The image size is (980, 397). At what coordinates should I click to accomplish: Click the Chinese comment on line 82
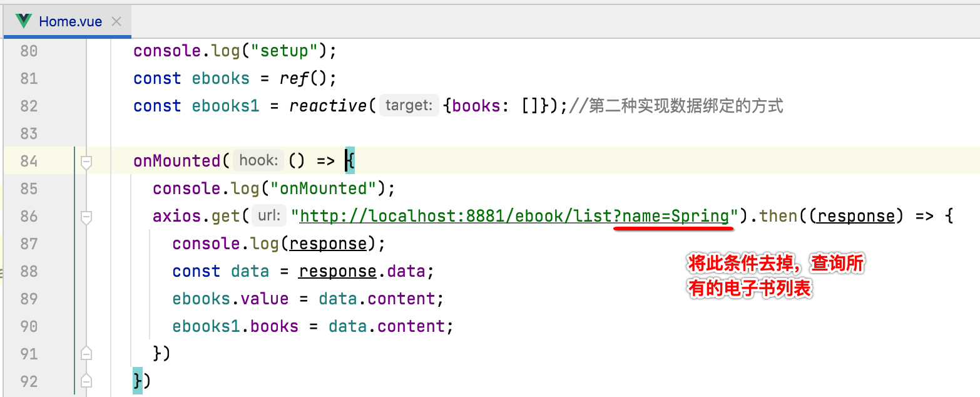[x=676, y=106]
